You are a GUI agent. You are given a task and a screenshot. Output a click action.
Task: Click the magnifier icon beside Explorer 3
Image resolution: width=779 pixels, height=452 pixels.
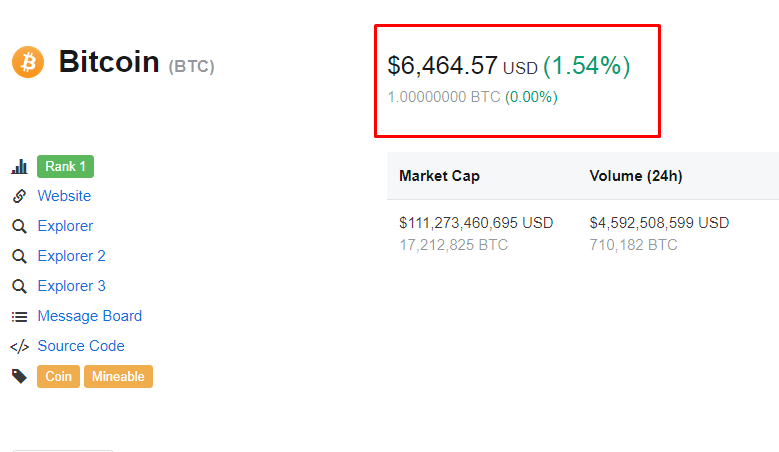[x=19, y=287]
